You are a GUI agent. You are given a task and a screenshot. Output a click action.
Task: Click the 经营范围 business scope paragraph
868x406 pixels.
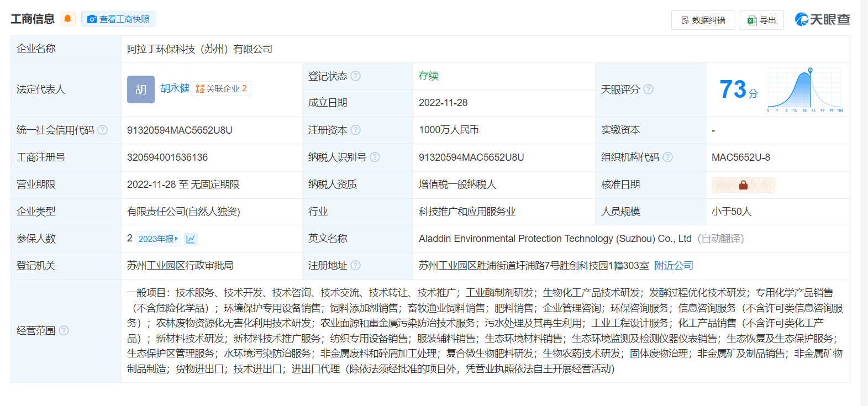click(x=485, y=331)
